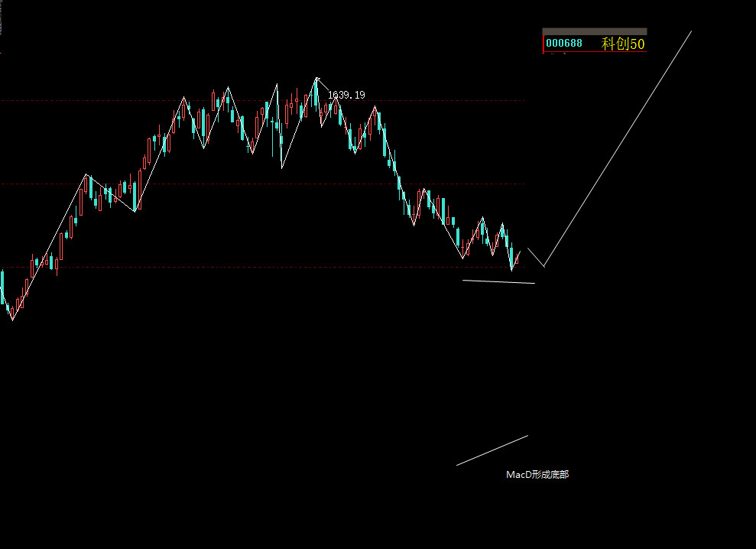756x549 pixels.
Task: Select the small V-shaped projection line after last candle
Action: click(x=536, y=257)
